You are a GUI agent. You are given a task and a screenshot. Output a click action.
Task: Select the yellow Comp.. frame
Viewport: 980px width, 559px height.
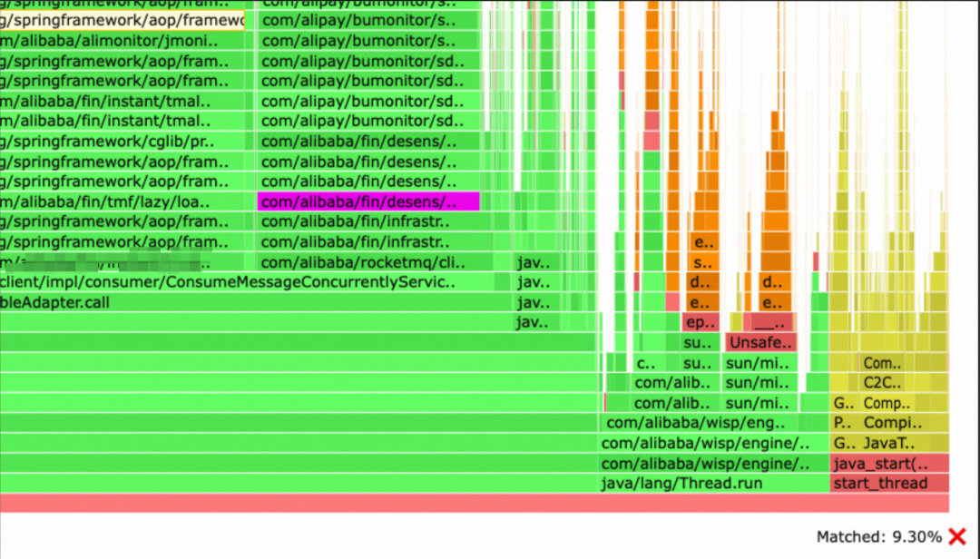[x=887, y=403]
